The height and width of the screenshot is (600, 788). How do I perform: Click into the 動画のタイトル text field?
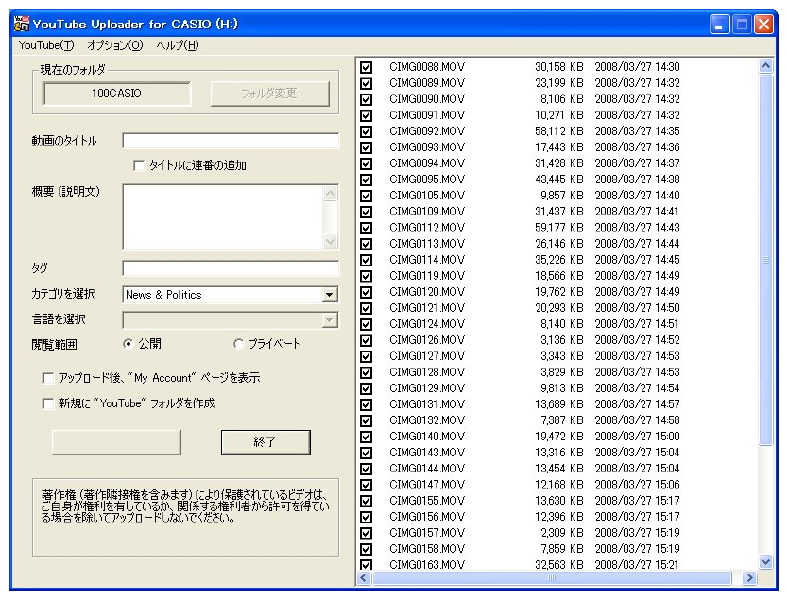tap(230, 141)
